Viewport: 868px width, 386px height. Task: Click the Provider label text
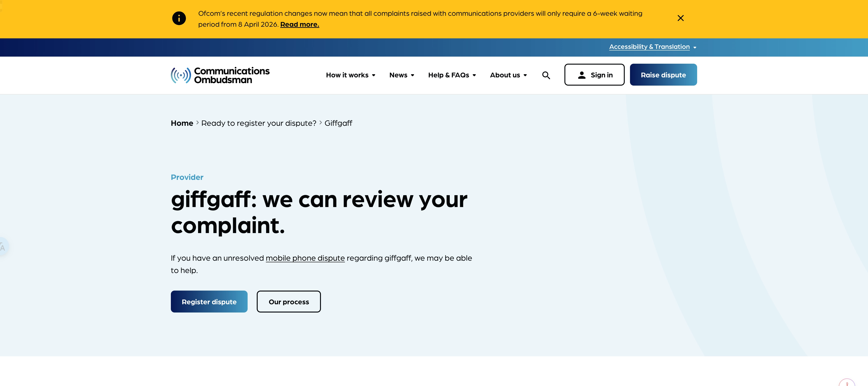[187, 177]
